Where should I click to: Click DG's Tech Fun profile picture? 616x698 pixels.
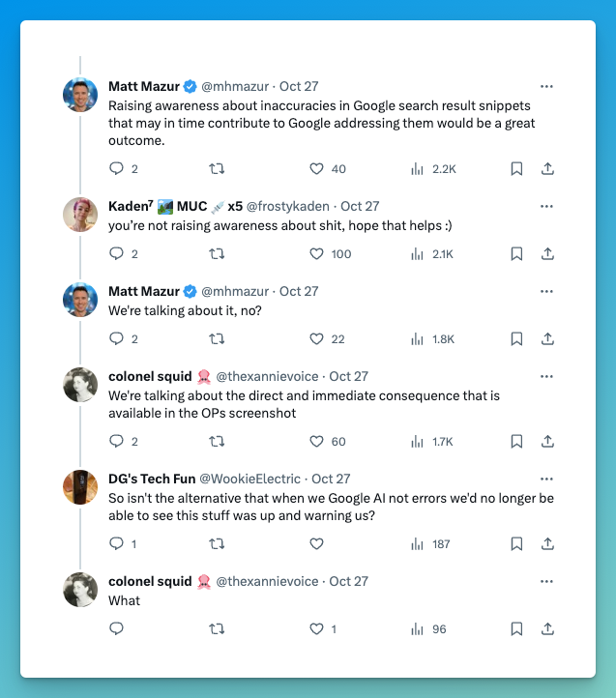tap(80, 487)
